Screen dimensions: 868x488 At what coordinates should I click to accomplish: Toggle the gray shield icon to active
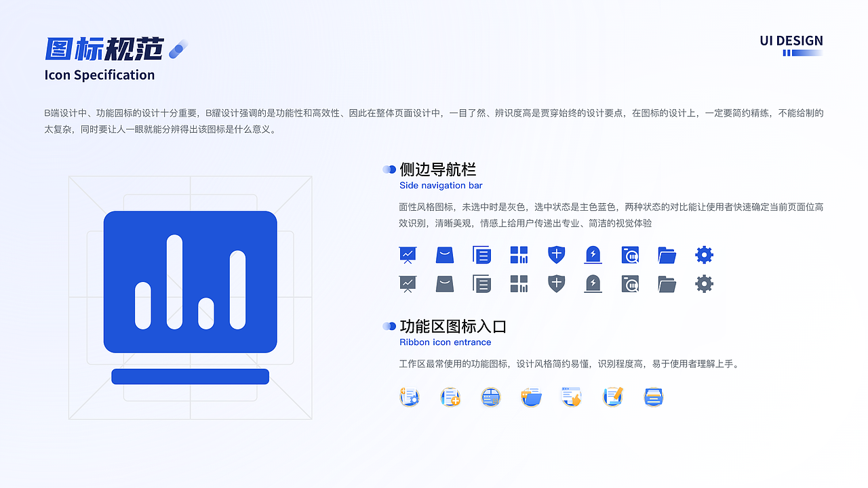(x=556, y=283)
